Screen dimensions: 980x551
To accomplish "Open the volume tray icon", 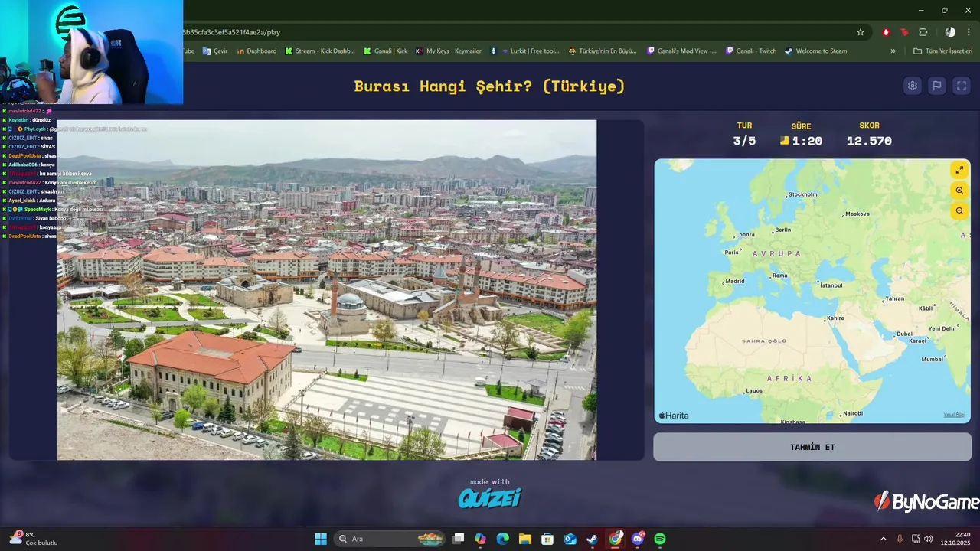I will pyautogui.click(x=928, y=539).
